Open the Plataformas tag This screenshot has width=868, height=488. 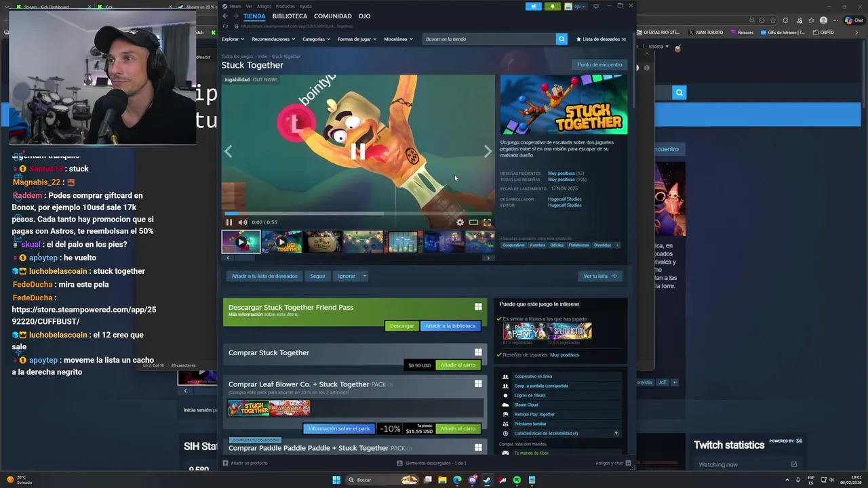pyautogui.click(x=578, y=245)
